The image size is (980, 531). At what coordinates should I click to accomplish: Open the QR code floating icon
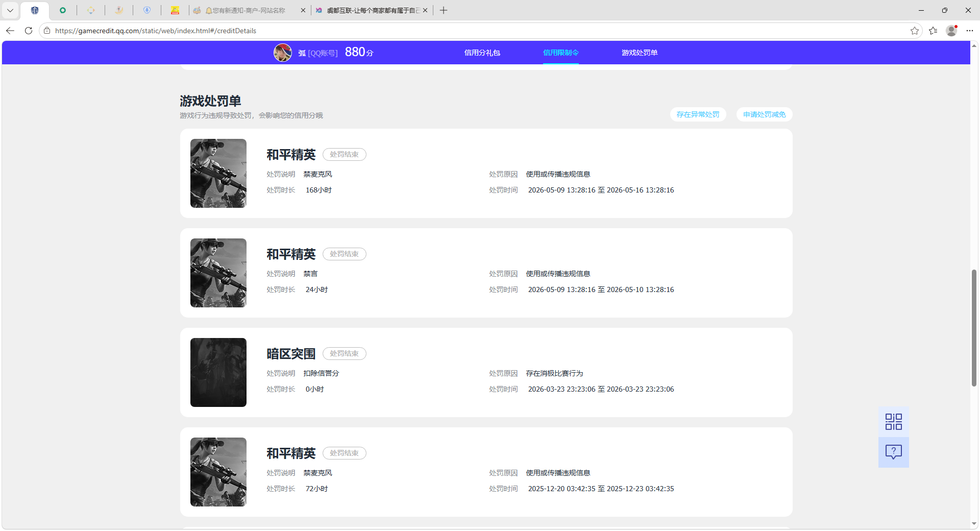(893, 422)
